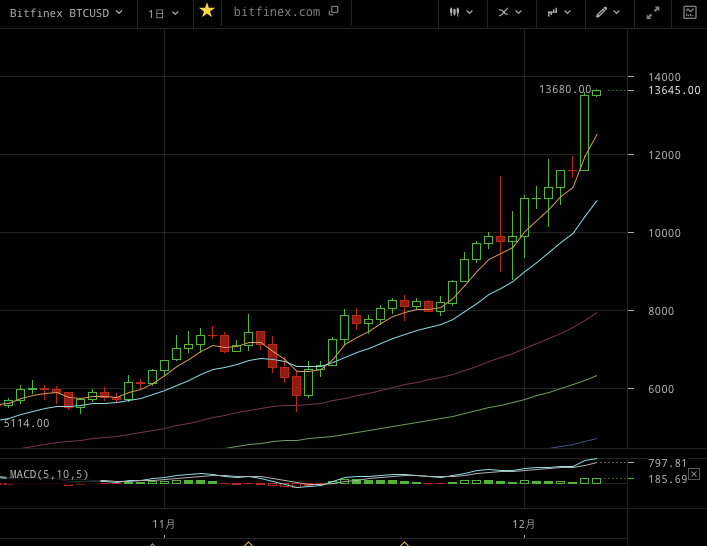Screen dimensions: 707x546
Task: Click the external window icon beside bitfinex.com
Action: 334,11
